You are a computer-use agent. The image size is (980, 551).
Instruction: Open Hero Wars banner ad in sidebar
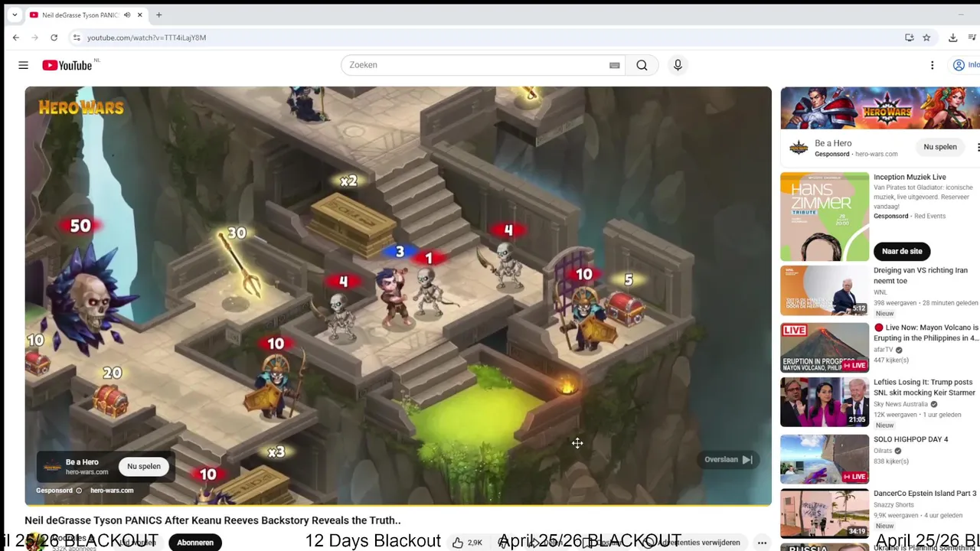880,108
